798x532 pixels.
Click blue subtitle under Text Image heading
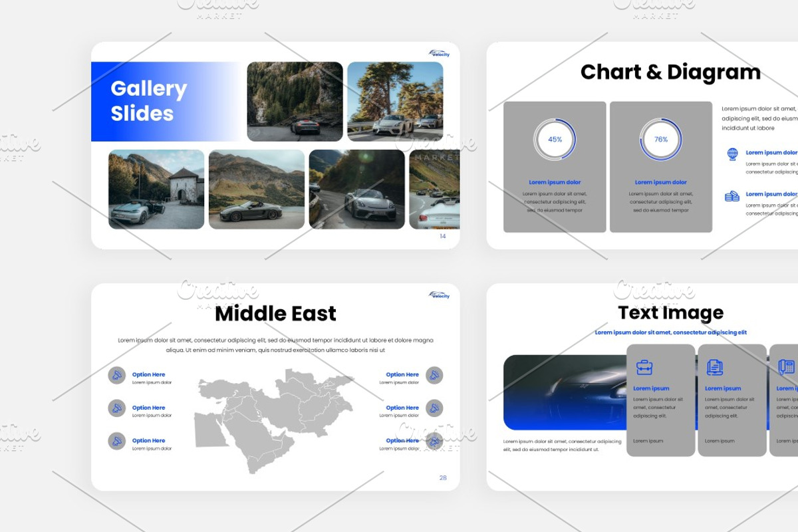pos(670,332)
